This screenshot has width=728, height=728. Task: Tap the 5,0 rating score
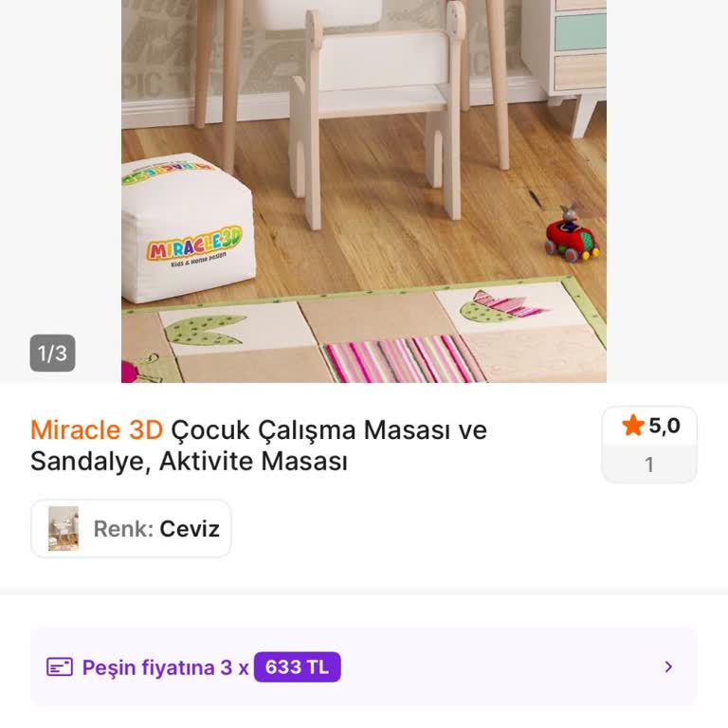tap(664, 426)
